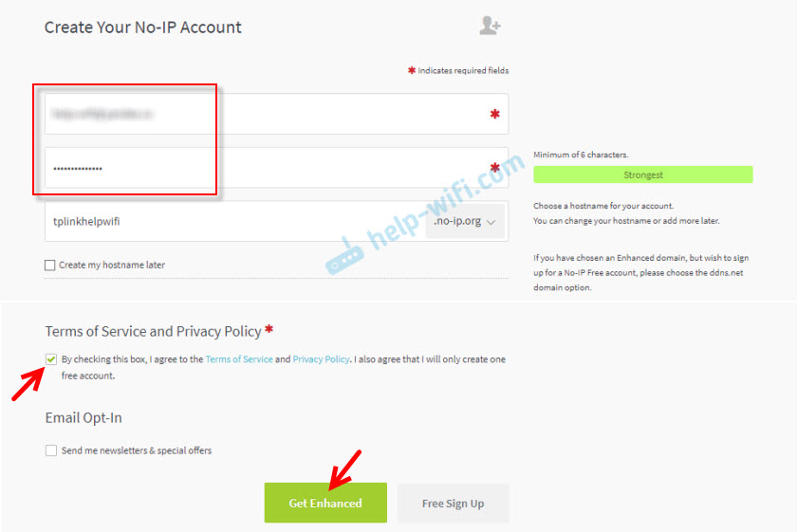
Task: Click the green 'Strongest' password strength bar
Action: click(x=643, y=174)
